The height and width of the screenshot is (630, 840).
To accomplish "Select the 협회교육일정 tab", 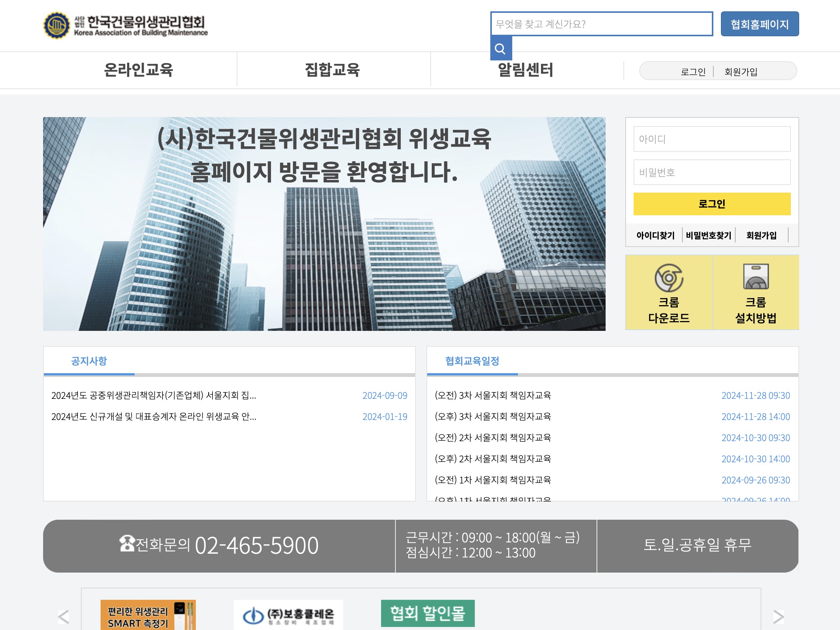I will [472, 361].
